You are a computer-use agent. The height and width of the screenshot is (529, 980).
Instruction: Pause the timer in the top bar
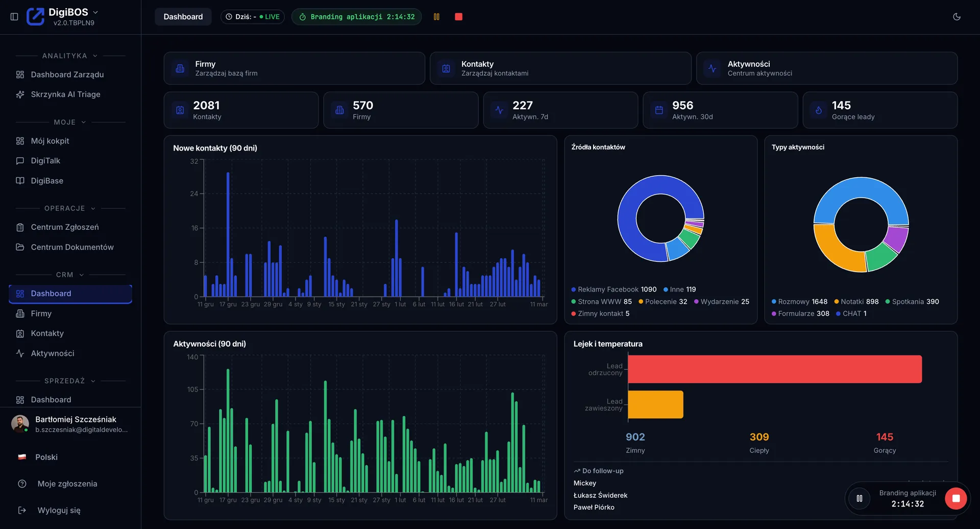point(436,17)
